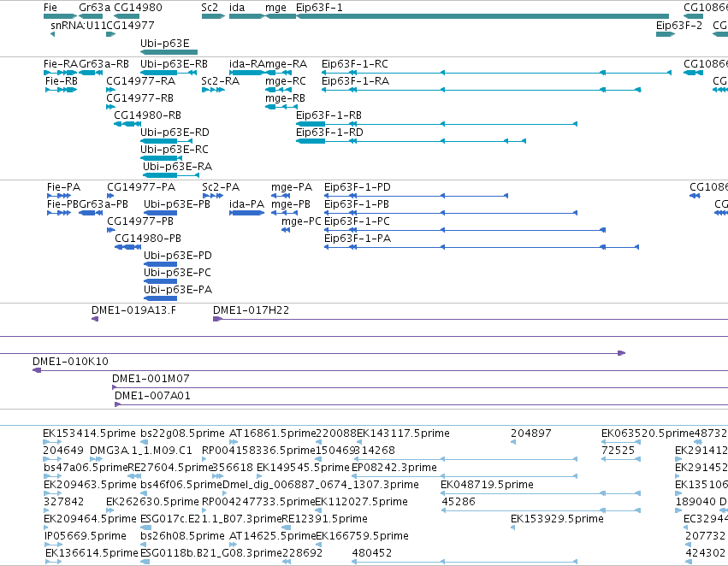Click the mge-PC protein glyph

(286, 230)
